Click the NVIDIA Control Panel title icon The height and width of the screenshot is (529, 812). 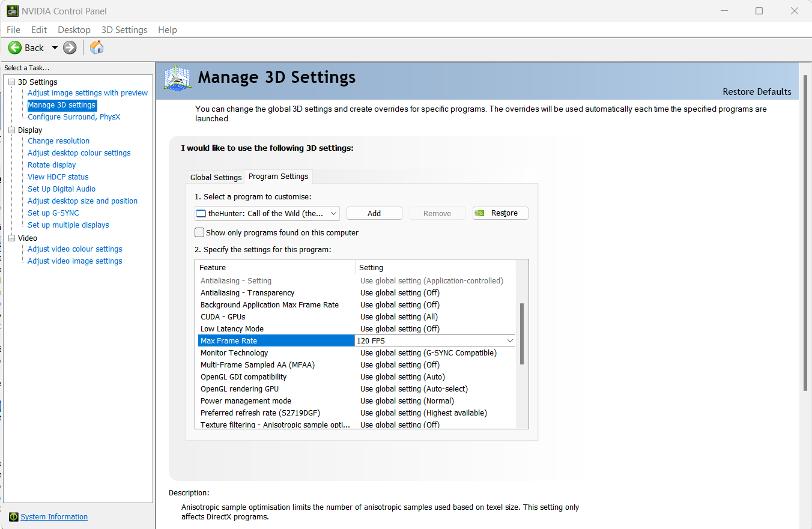point(12,11)
